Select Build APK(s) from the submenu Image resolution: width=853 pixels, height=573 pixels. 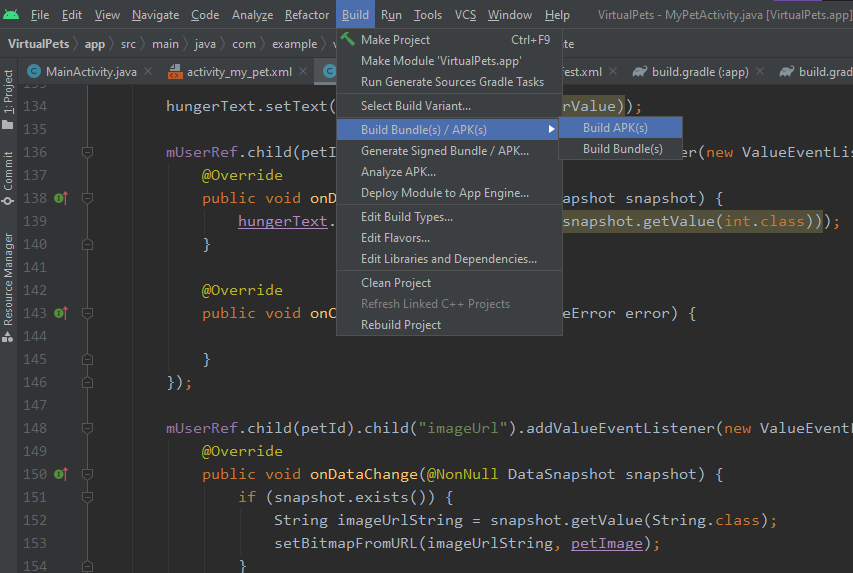[615, 128]
